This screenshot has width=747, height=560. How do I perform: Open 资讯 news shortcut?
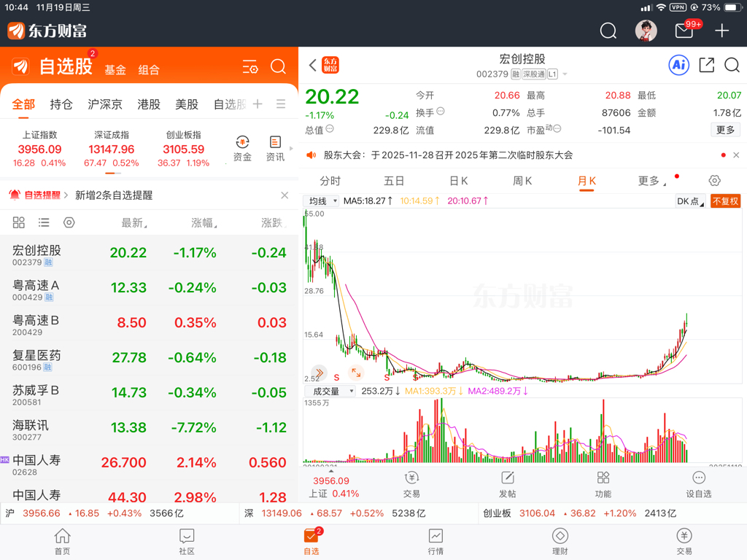(x=275, y=149)
